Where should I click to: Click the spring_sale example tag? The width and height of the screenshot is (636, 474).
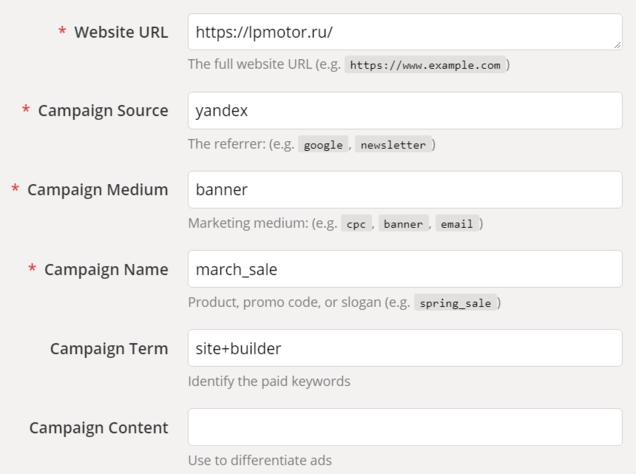455,303
